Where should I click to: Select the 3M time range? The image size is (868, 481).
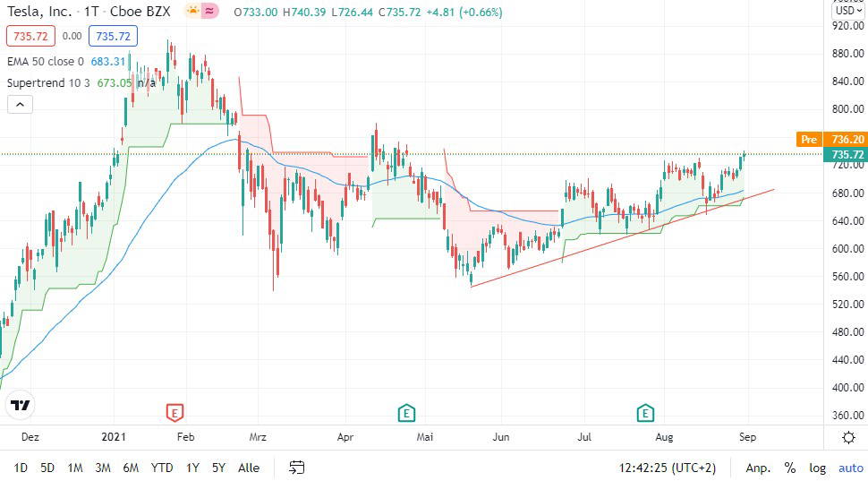103,468
